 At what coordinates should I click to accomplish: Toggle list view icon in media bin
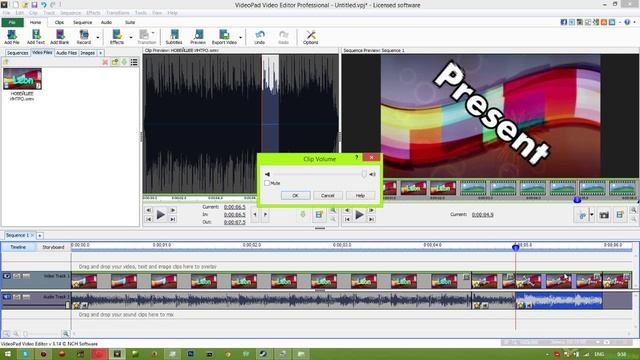134,62
